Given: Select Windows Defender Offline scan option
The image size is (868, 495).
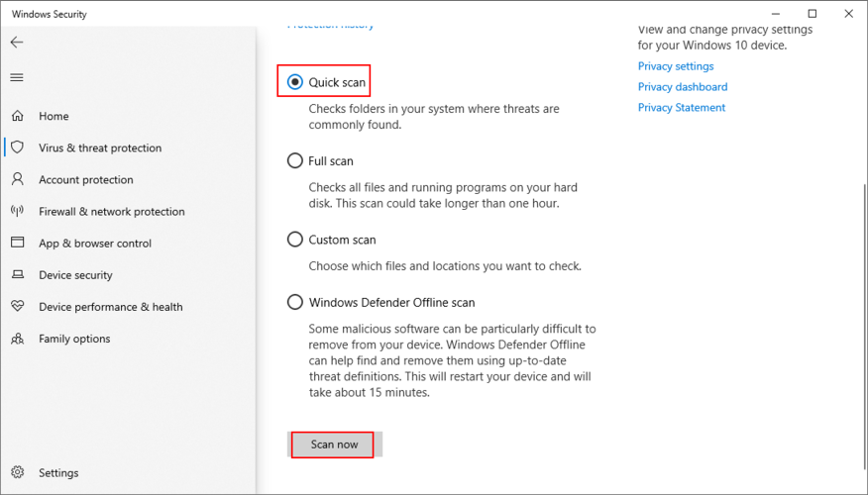Looking at the screenshot, I should tap(295, 303).
